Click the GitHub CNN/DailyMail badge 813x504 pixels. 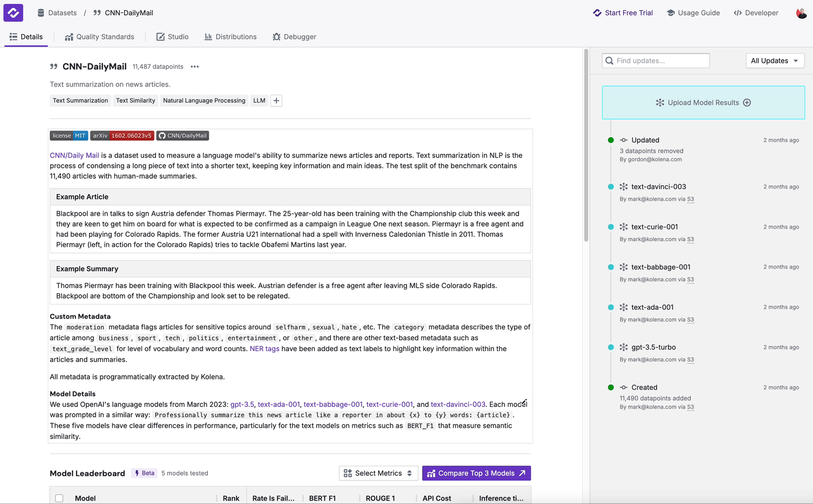coord(183,136)
